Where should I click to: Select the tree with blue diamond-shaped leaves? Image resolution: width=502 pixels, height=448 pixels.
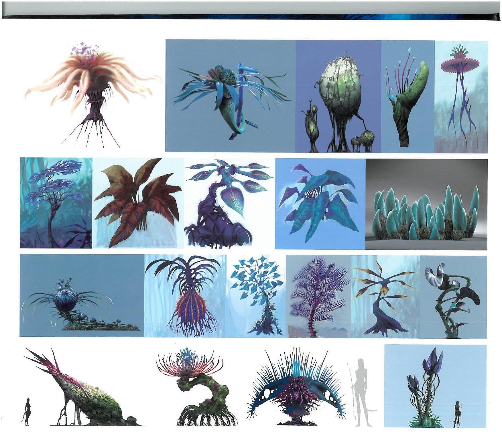click(256, 296)
